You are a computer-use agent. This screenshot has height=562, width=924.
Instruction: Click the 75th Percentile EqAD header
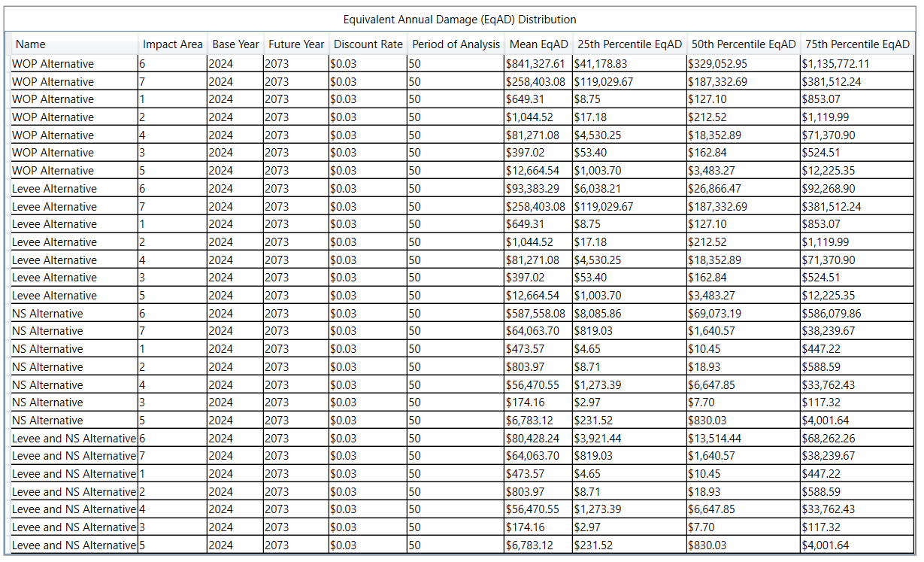click(x=858, y=44)
